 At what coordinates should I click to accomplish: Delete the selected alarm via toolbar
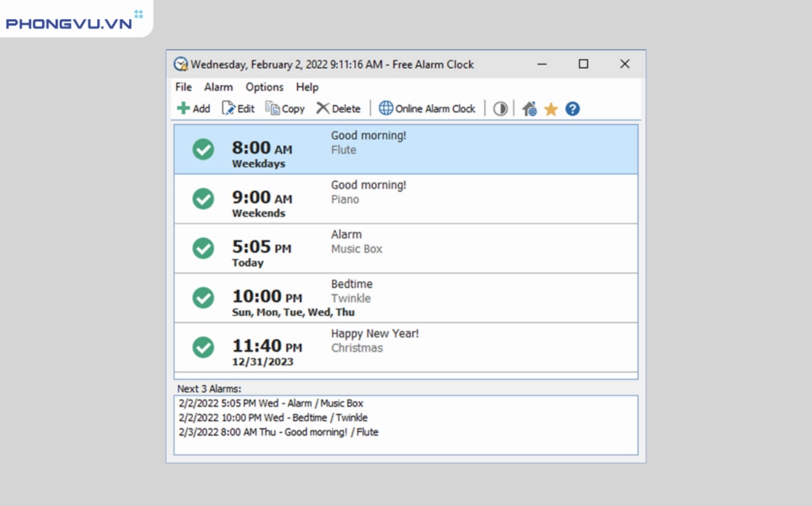pyautogui.click(x=338, y=108)
